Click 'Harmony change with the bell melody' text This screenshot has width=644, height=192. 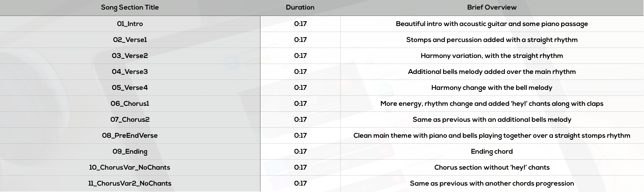point(492,88)
